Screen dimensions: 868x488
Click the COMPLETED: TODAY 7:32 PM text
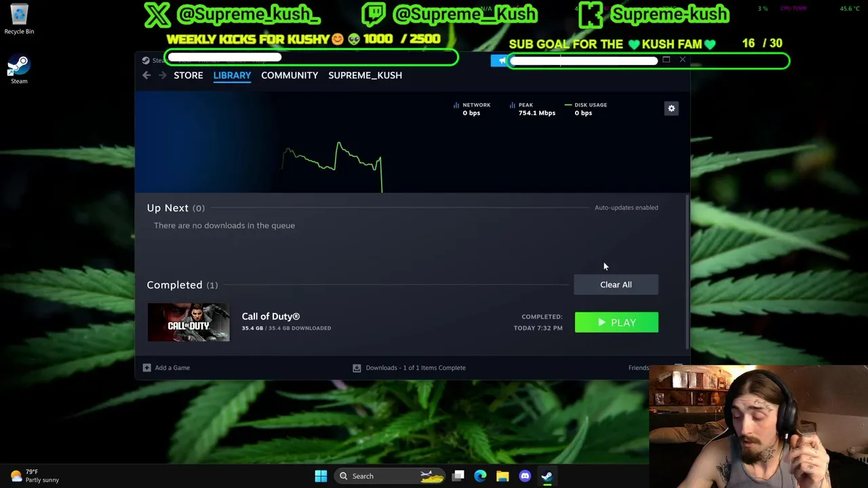tap(538, 322)
